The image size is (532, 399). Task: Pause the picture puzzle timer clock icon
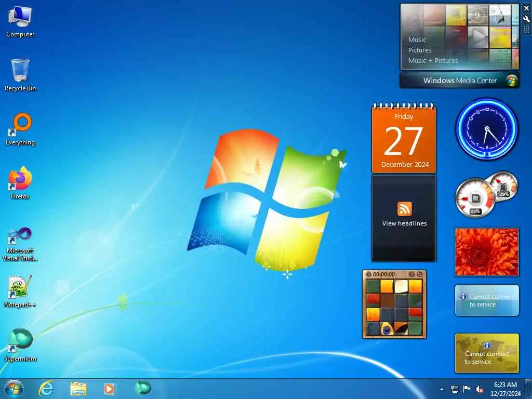[x=369, y=274]
